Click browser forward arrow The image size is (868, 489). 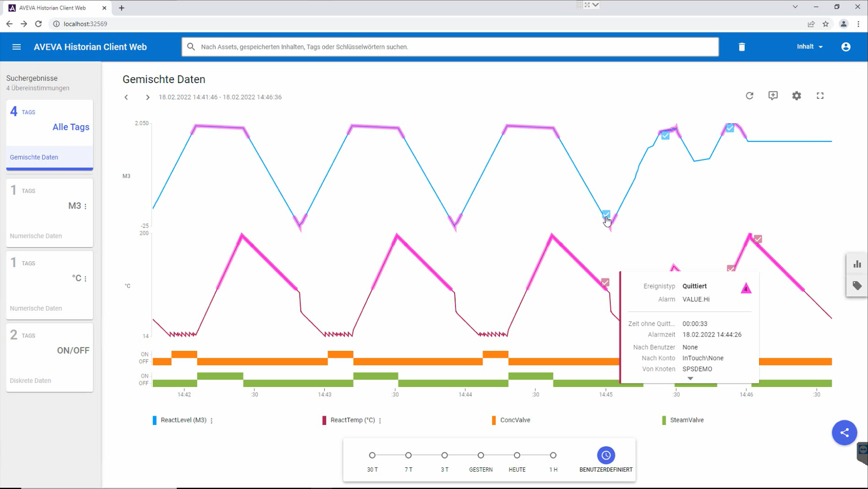click(24, 24)
